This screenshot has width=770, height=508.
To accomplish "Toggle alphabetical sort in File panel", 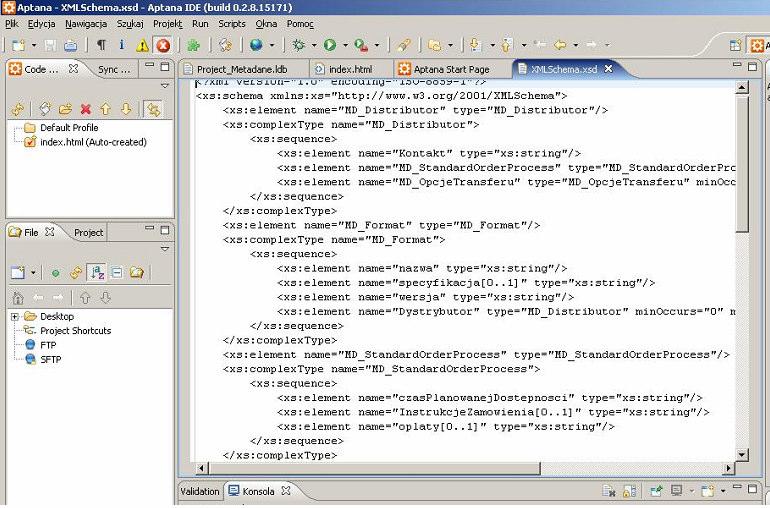I will [97, 272].
